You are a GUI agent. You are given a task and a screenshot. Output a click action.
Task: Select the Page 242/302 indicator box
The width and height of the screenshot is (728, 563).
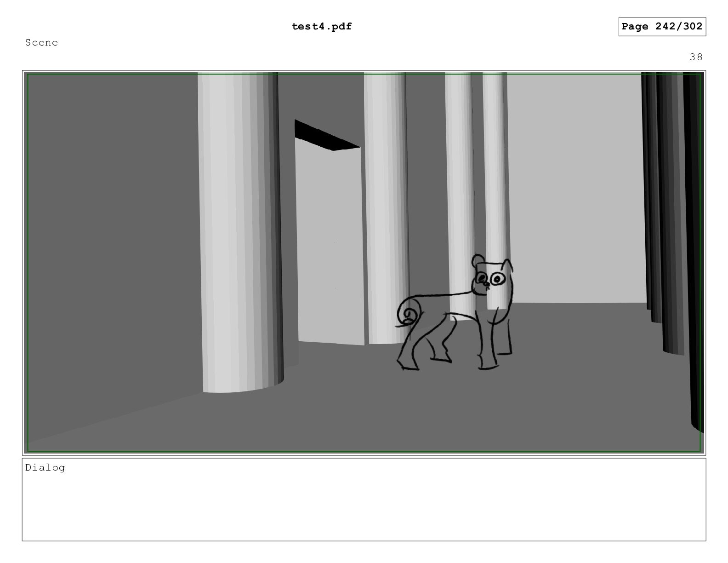(662, 27)
